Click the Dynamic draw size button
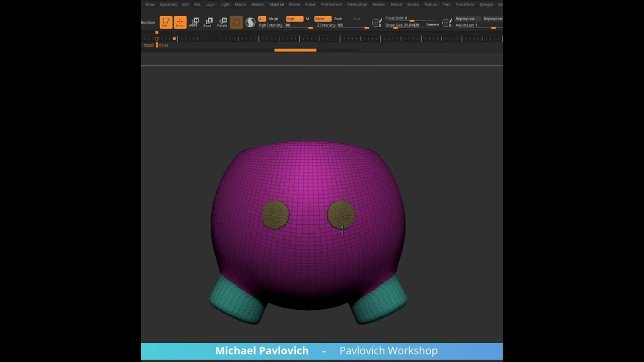 coord(432,25)
